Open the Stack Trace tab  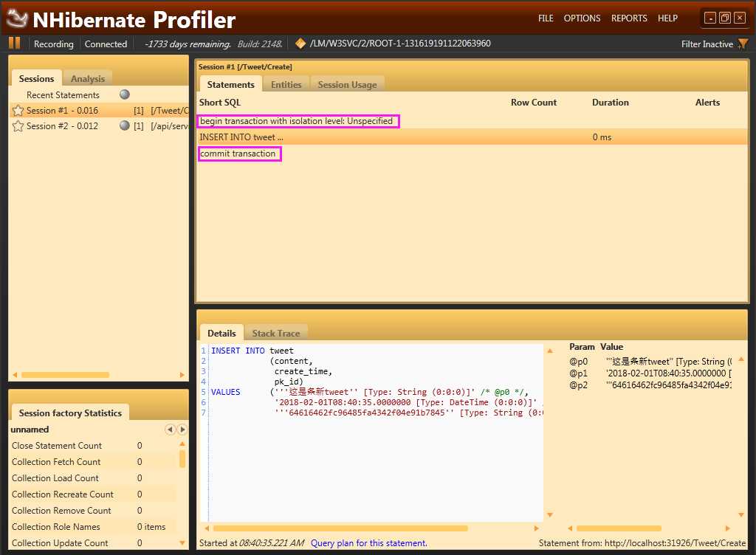point(276,333)
